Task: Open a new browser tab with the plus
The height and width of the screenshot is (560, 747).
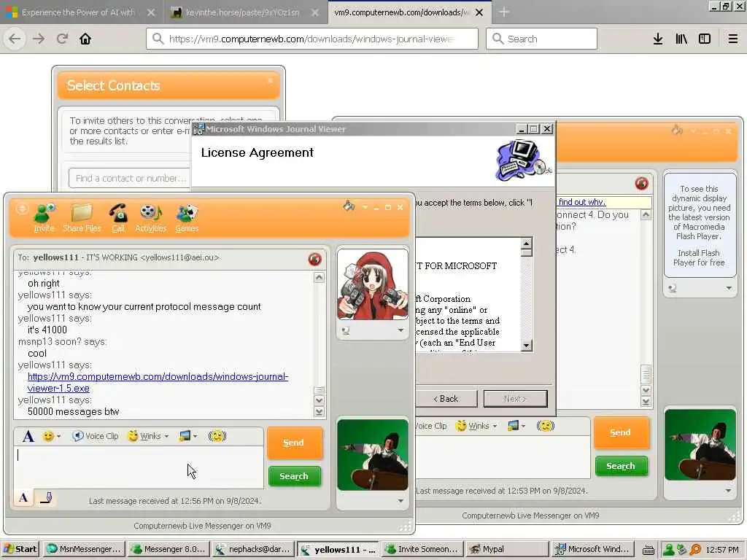Action: (504, 12)
